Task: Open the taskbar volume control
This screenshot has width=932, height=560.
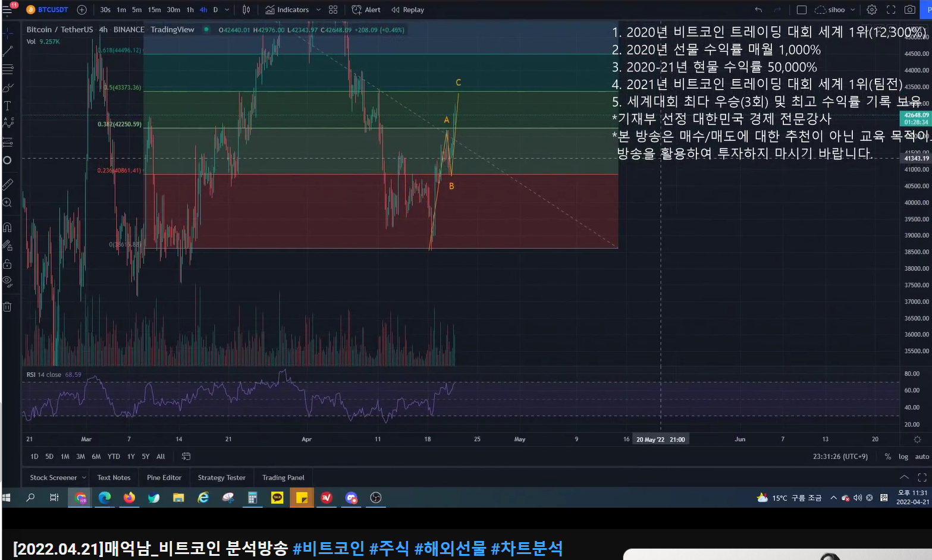Action: [858, 498]
